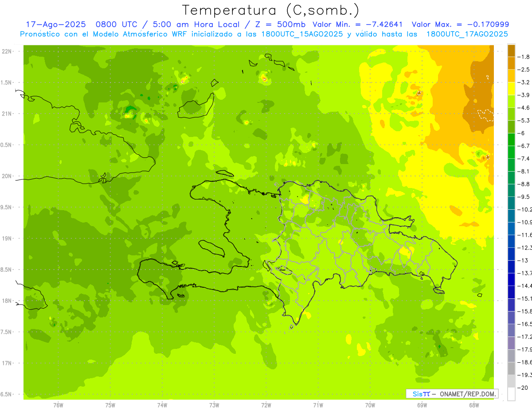
Task: Click the '-7.4' legend value
Action: point(524,158)
